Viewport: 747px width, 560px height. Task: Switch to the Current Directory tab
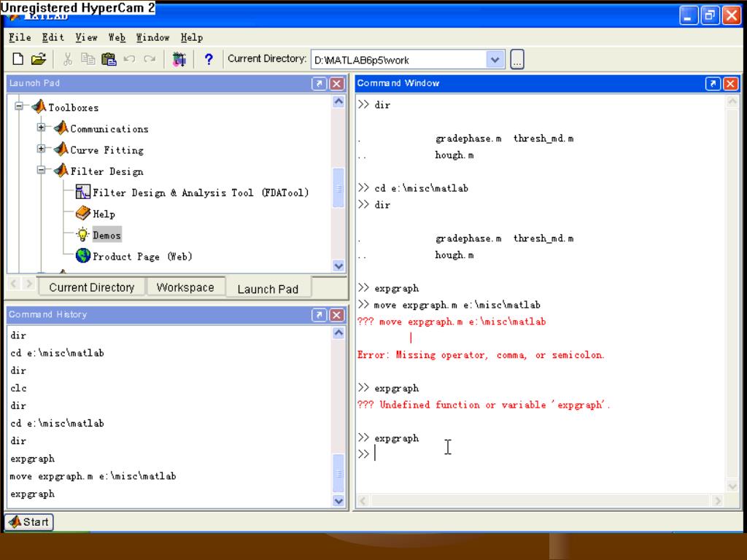[91, 287]
